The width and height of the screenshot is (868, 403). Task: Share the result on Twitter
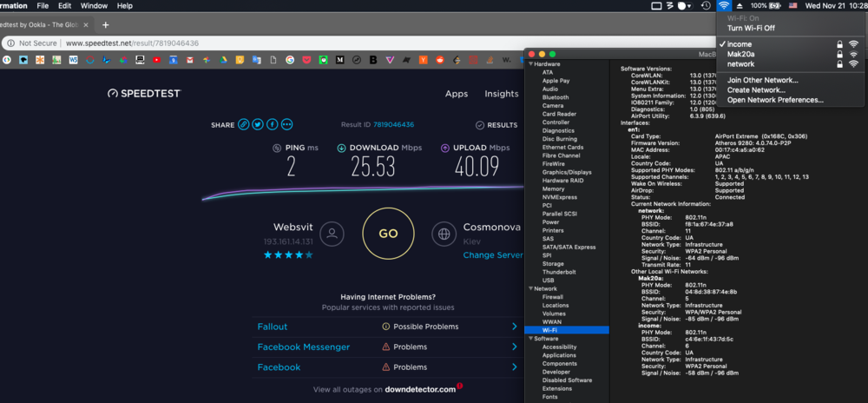coord(258,124)
